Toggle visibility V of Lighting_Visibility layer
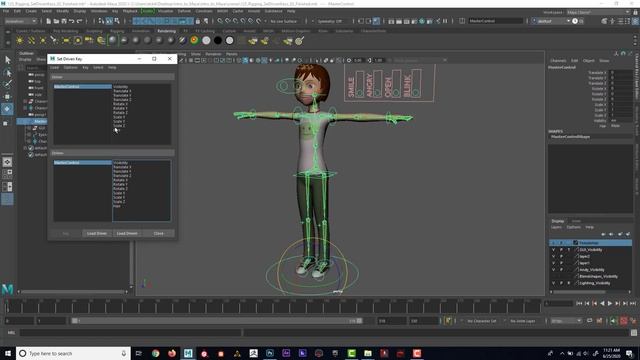The width and height of the screenshot is (640, 360). pos(553,283)
